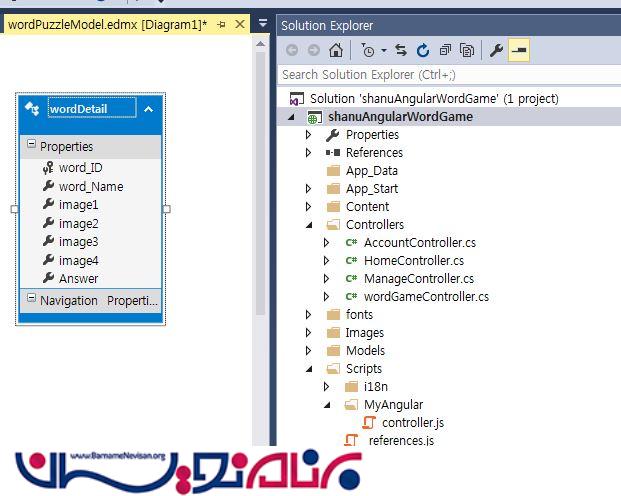Viewport: 621px width, 496px height.
Task: Select the word_ID key property
Action: tap(80, 168)
